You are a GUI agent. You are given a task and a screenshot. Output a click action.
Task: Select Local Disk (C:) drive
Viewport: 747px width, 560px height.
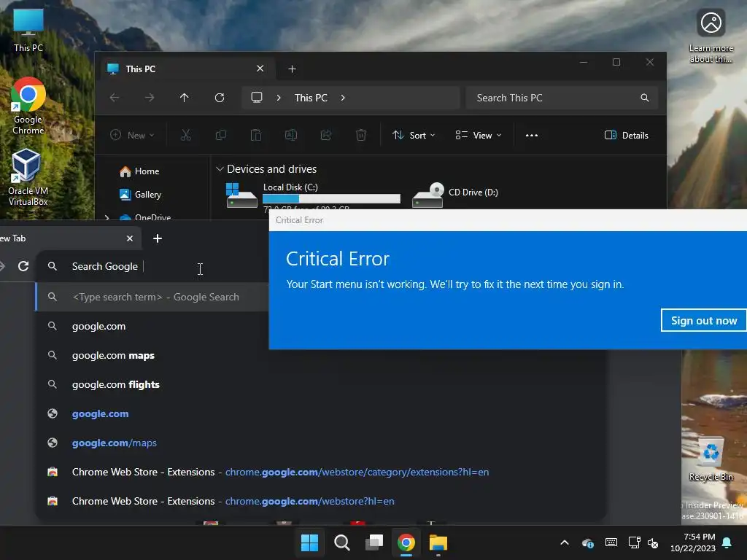(x=312, y=195)
